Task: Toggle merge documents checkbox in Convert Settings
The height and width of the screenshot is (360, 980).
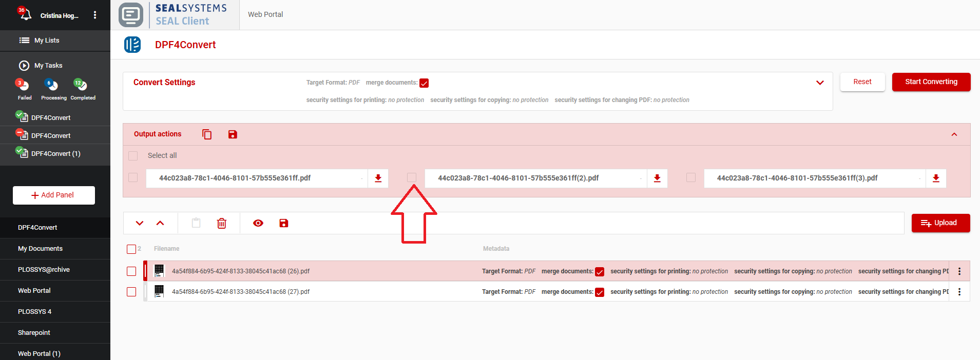Action: (424, 83)
